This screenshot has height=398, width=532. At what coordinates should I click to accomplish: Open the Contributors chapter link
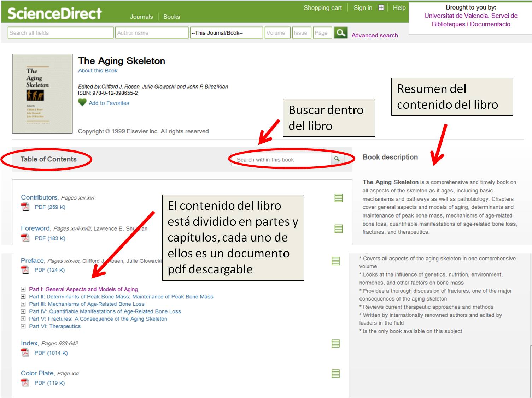pos(39,197)
